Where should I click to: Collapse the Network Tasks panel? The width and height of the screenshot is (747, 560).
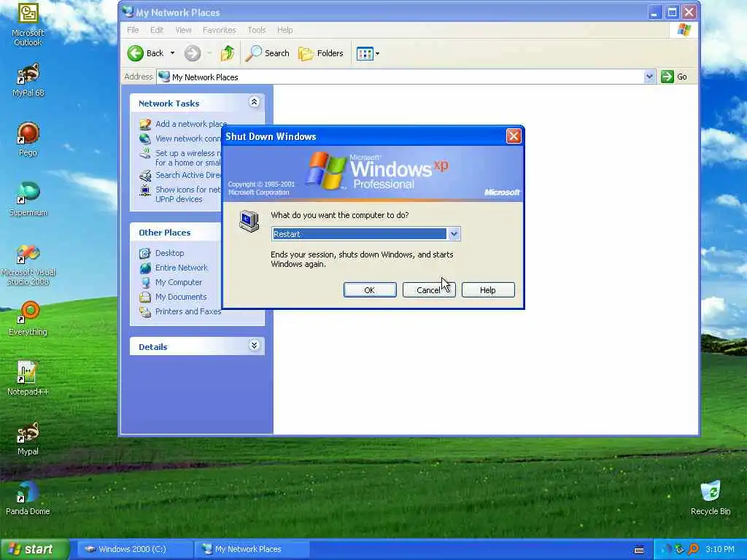click(254, 102)
